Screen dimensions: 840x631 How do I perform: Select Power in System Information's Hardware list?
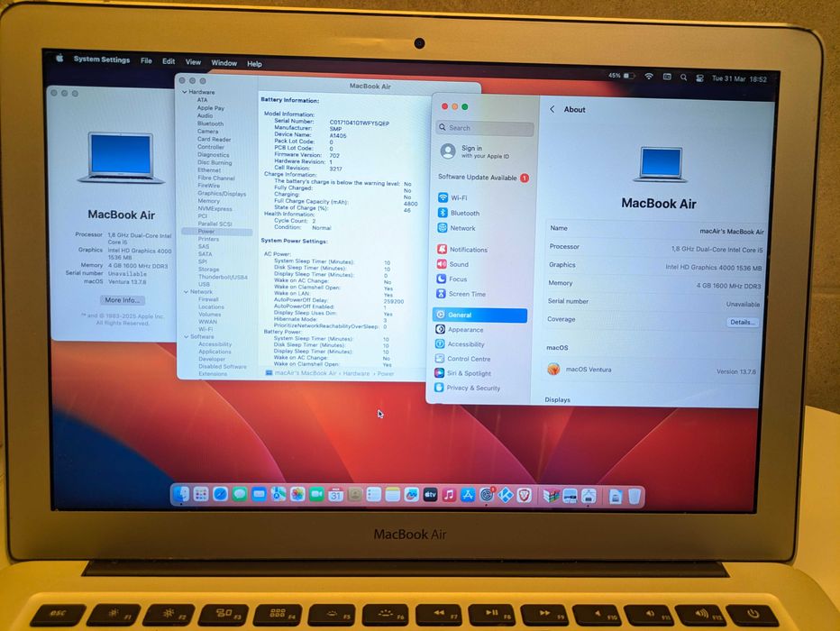[216, 232]
